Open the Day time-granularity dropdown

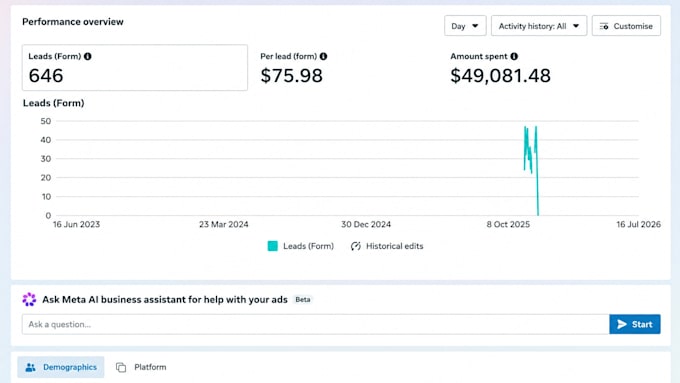(465, 26)
